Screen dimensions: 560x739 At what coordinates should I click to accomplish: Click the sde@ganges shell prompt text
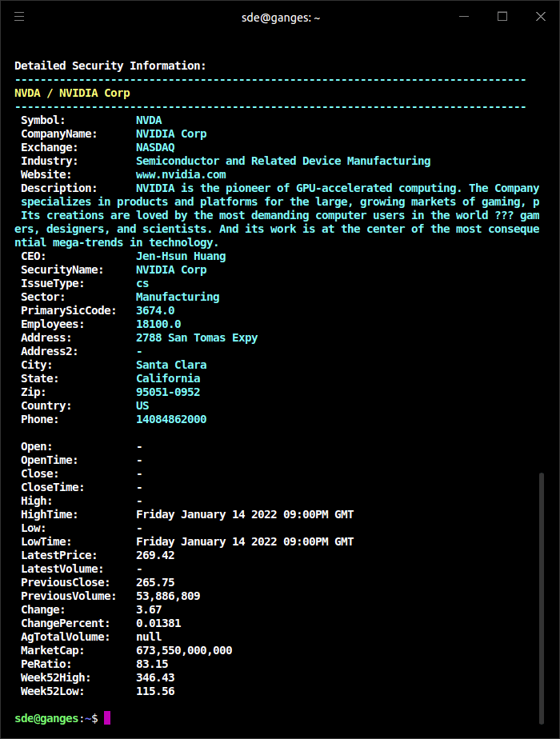pos(56,718)
